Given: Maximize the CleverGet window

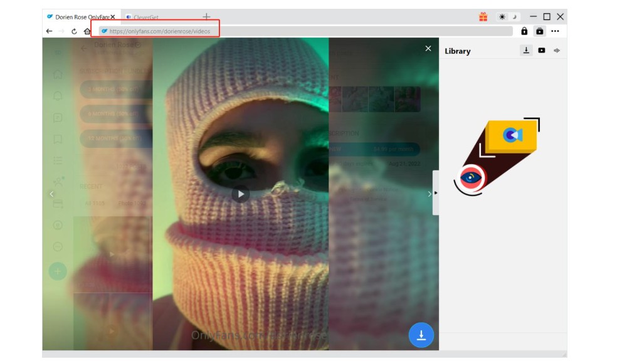Looking at the screenshot, I should point(547,17).
